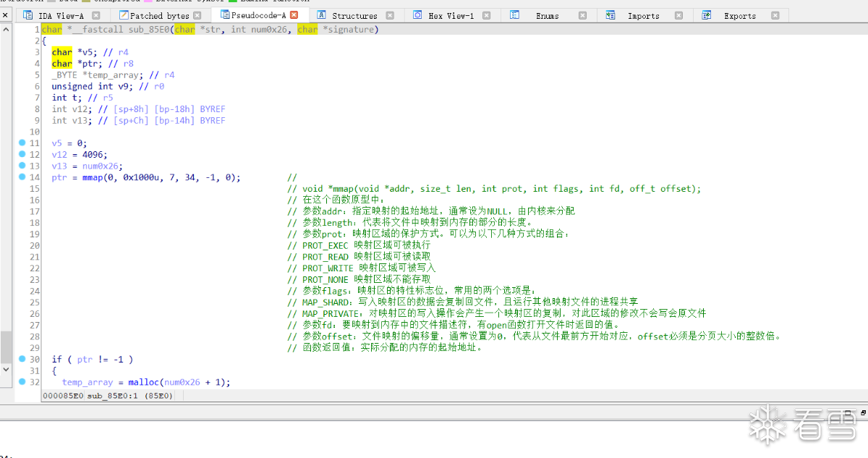Close the Structures tab
868x458 pixels.
[390, 15]
